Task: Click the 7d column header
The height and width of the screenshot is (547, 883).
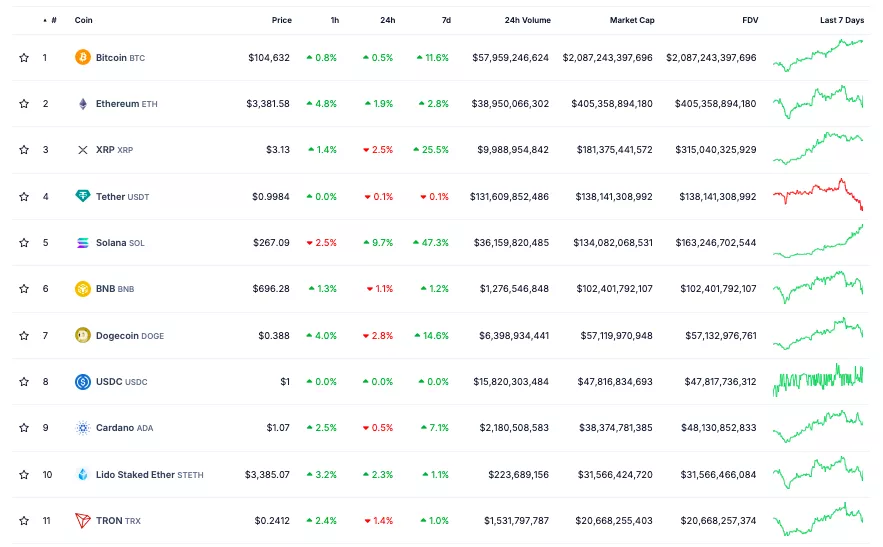Action: [x=445, y=20]
